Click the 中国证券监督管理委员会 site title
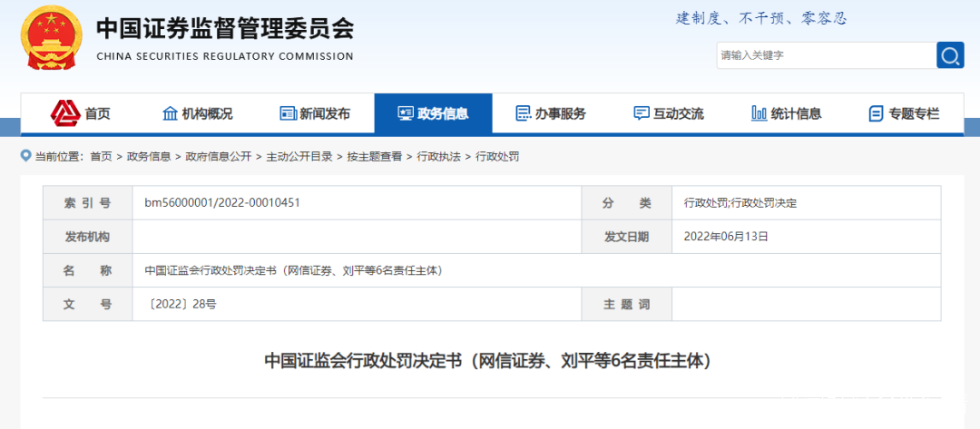The width and height of the screenshot is (980, 429). pyautogui.click(x=225, y=28)
